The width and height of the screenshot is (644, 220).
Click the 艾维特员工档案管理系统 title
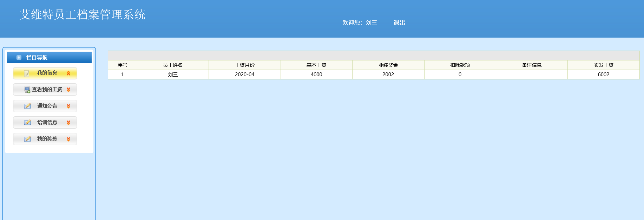83,14
